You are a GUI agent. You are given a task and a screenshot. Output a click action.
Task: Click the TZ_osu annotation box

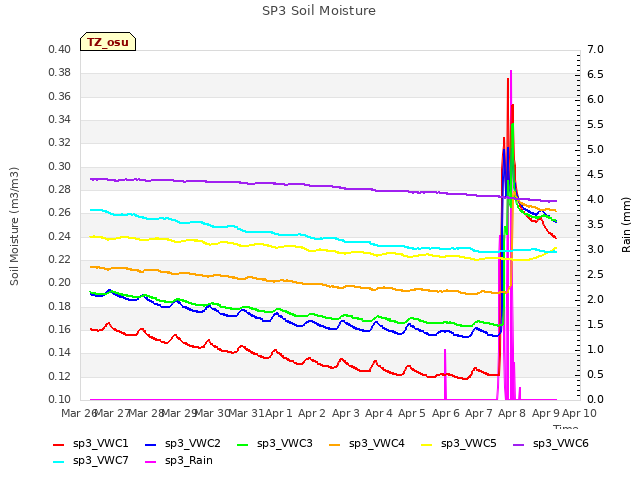click(108, 42)
